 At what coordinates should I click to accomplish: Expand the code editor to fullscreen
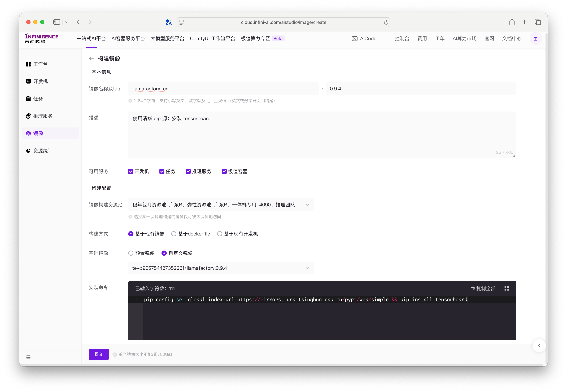pyautogui.click(x=507, y=289)
